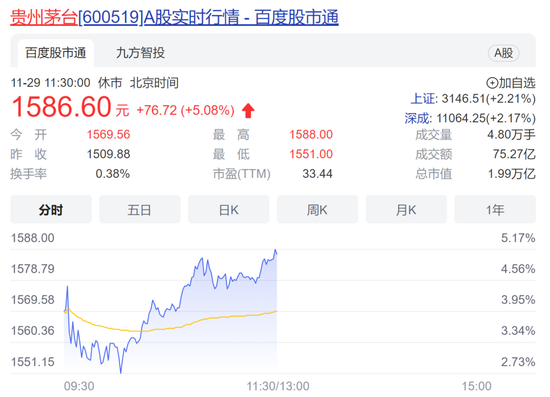Click the 北京时间 label

pyautogui.click(x=154, y=83)
